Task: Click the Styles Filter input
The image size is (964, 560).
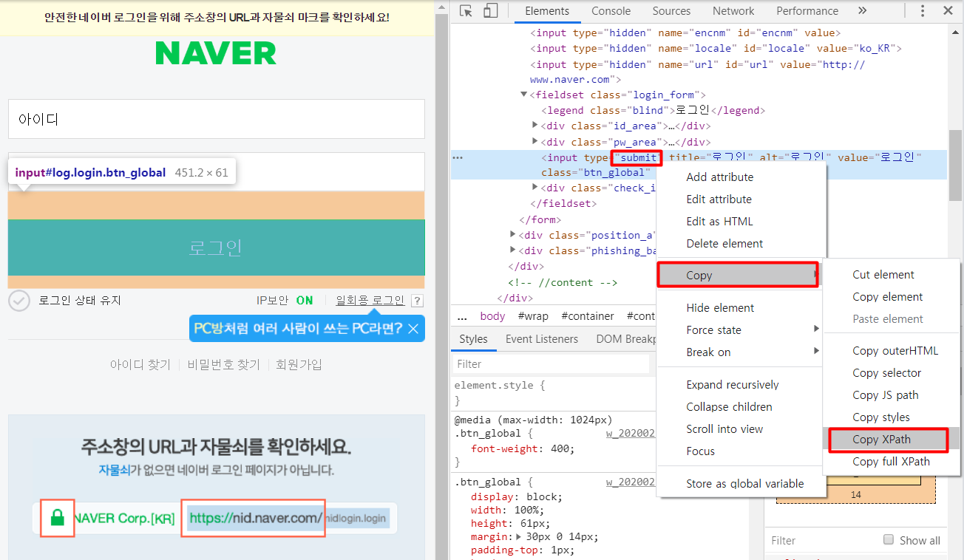Action: point(551,364)
